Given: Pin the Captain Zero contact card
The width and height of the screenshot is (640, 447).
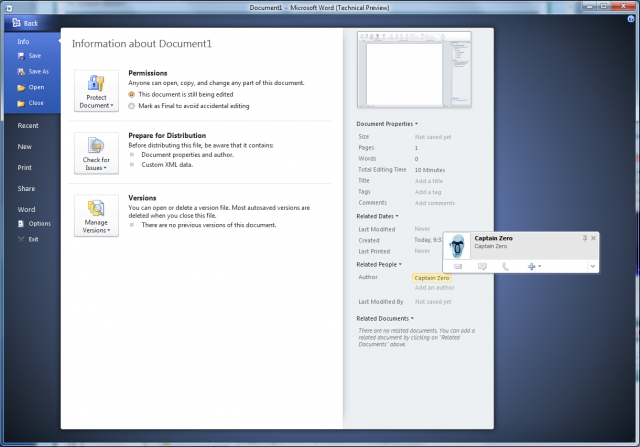Looking at the screenshot, I should 584,238.
